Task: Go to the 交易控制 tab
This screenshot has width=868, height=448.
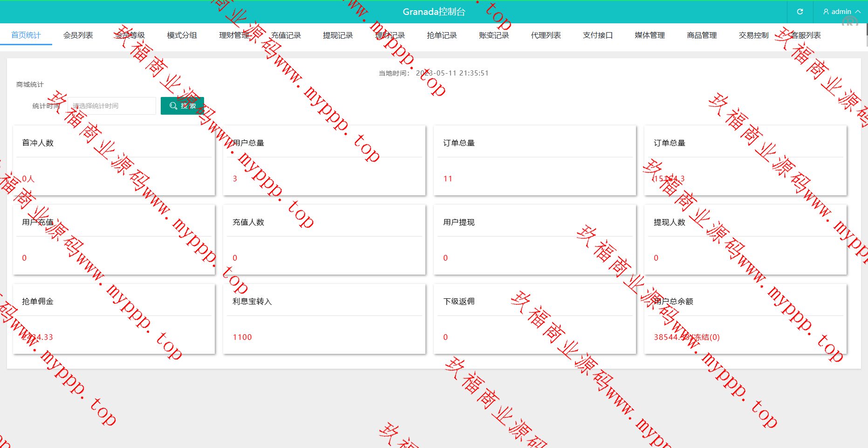Action: pos(754,35)
